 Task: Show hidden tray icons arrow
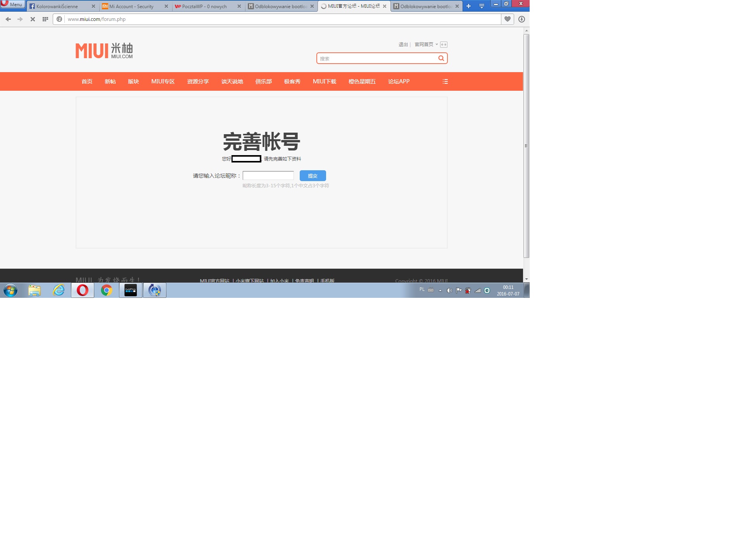point(440,290)
